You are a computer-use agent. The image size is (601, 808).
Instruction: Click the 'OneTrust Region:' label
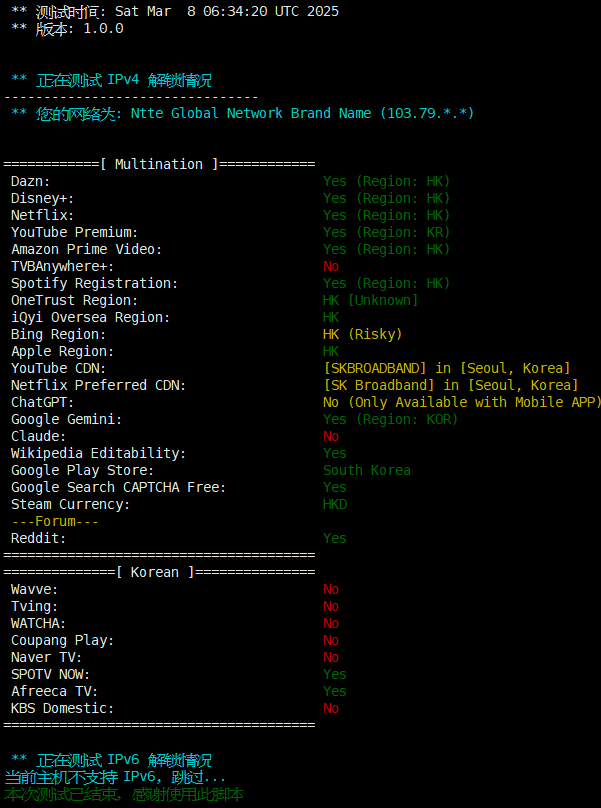74,300
